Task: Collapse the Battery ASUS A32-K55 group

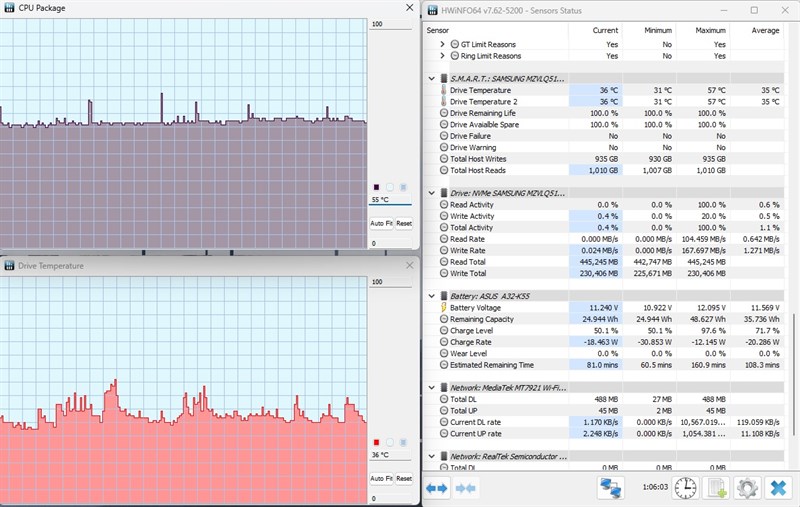Action: (432, 296)
